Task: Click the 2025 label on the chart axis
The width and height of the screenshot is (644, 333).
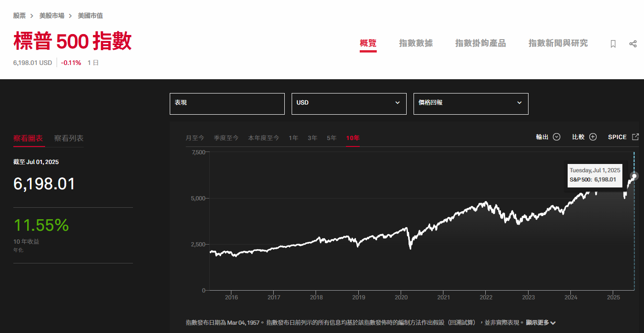Action: [613, 298]
